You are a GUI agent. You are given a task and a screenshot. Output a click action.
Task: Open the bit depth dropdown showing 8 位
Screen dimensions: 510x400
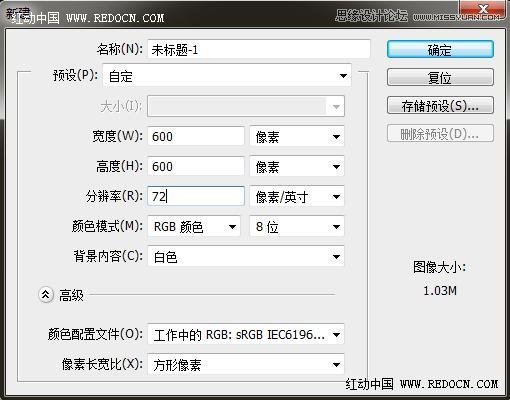297,227
